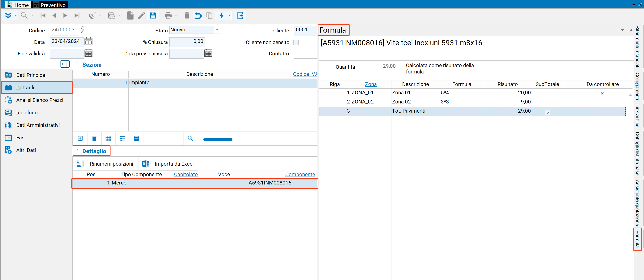This screenshot has height=280, width=644.
Task: Go to last record
Action: 77,15
